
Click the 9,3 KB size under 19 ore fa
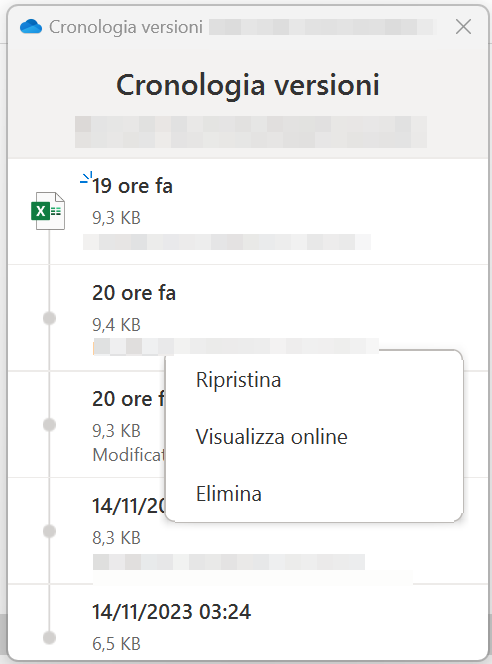[116, 218]
